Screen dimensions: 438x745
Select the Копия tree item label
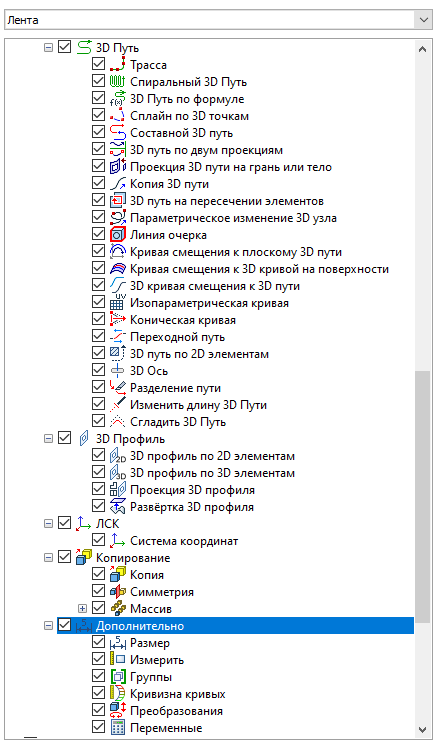click(147, 575)
